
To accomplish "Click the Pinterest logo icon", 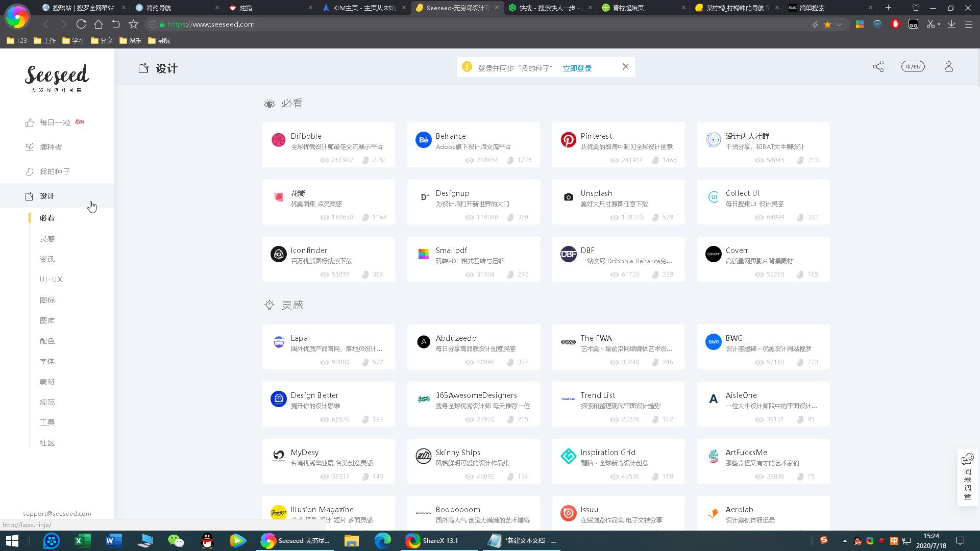I will (568, 140).
